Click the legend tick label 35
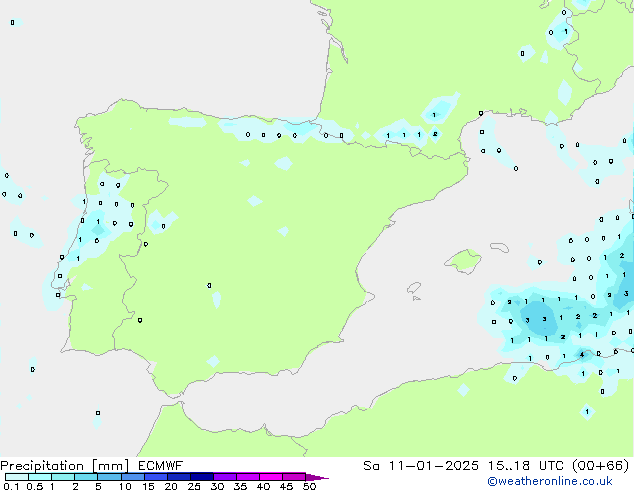 click(x=240, y=487)
